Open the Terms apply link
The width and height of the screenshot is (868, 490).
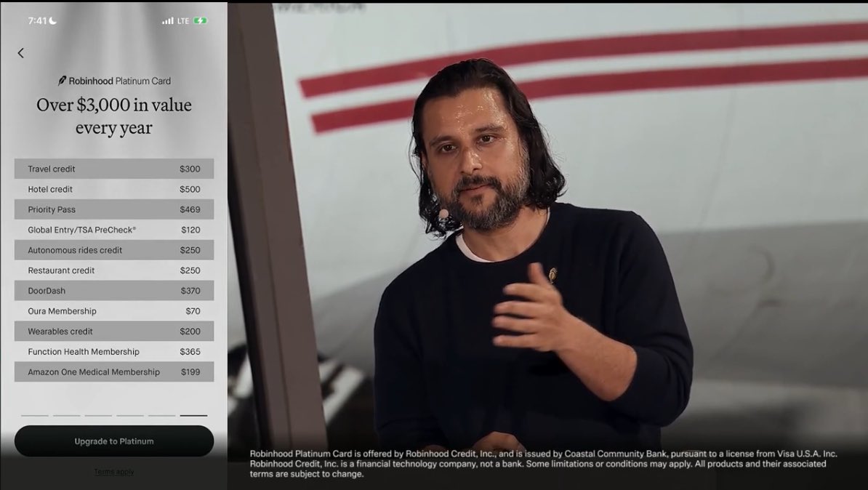tap(114, 472)
